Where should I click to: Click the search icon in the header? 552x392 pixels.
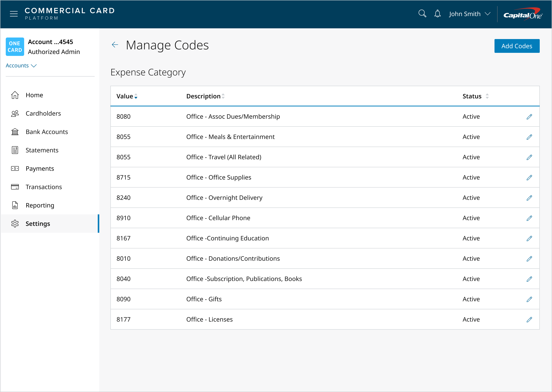pos(422,14)
